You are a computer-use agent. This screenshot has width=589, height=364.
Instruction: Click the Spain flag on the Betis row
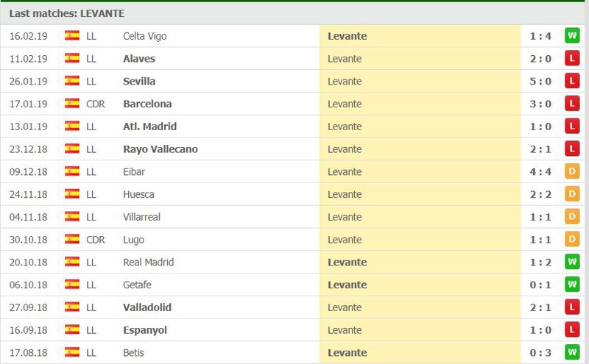[x=72, y=352]
